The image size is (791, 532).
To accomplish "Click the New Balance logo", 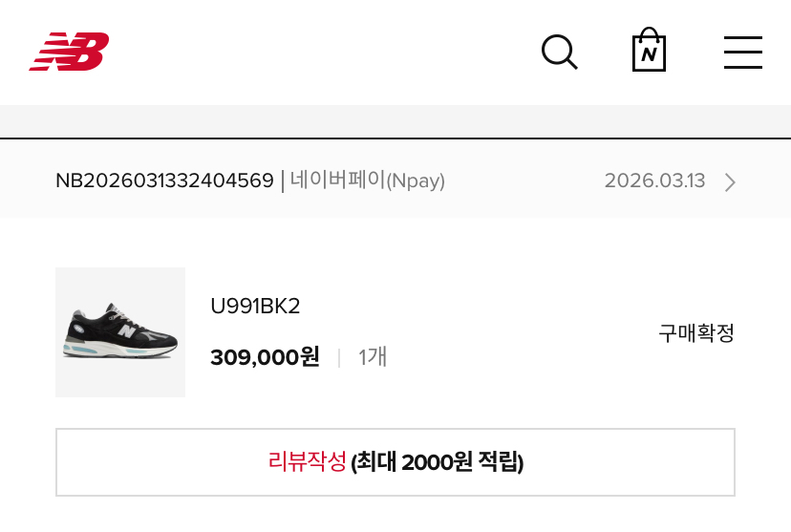I will point(69,52).
